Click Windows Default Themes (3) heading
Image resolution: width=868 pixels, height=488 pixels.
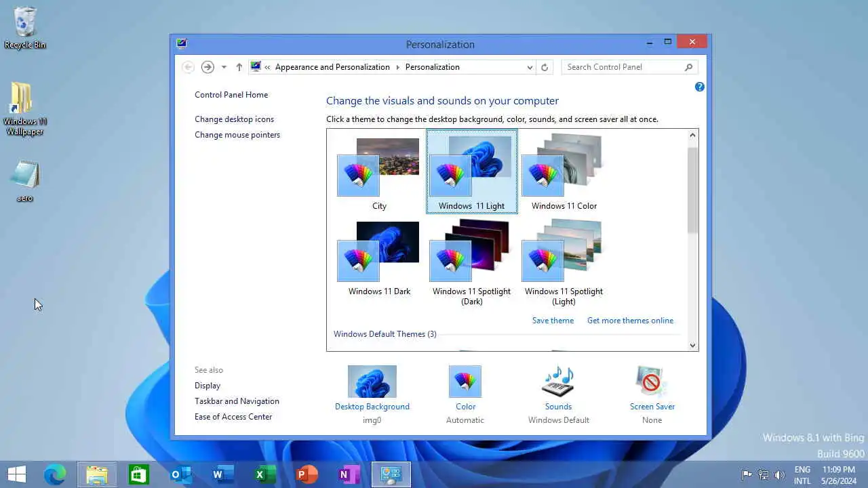point(384,334)
